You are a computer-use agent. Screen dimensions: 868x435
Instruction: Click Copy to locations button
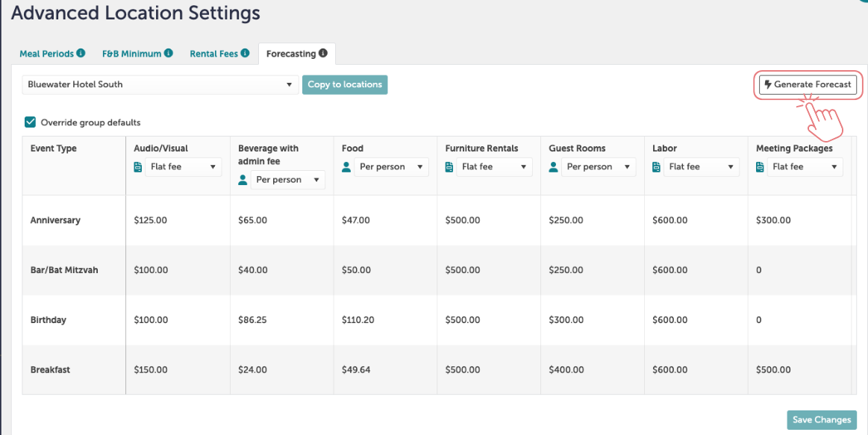345,84
